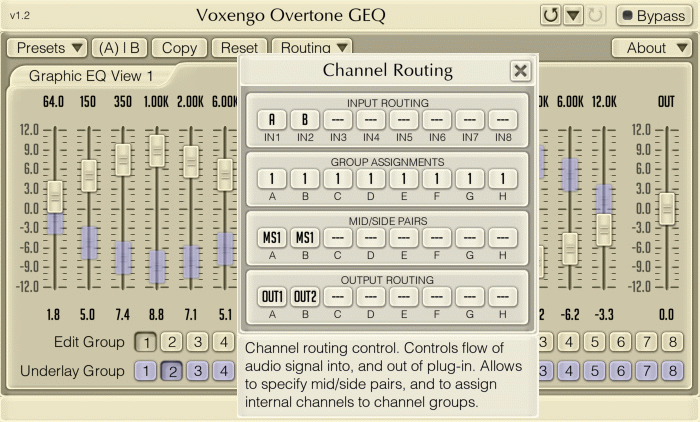The width and height of the screenshot is (700, 422).
Task: Select Edit Group 3
Action: pyautogui.click(x=198, y=343)
